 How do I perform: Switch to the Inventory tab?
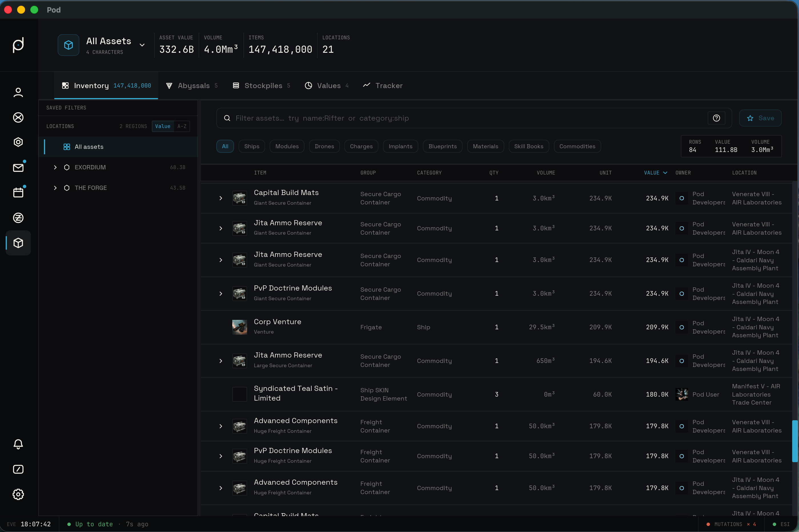click(x=106, y=86)
